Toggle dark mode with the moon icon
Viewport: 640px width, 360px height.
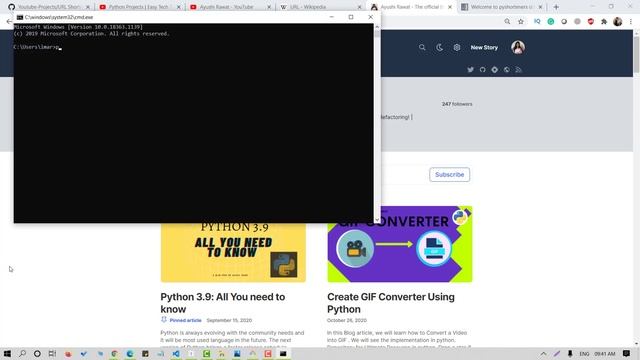pos(439,47)
